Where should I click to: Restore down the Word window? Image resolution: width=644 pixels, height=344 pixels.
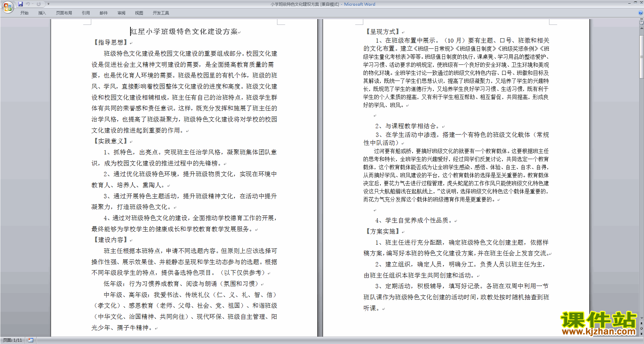click(x=635, y=3)
